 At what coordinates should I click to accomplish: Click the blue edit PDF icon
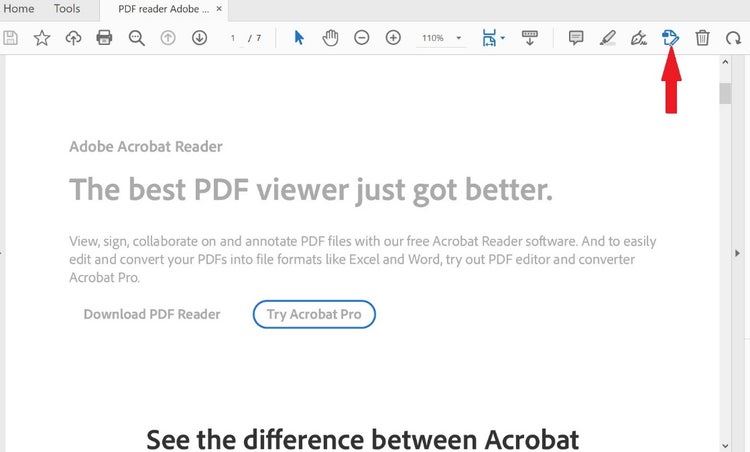pyautogui.click(x=670, y=38)
